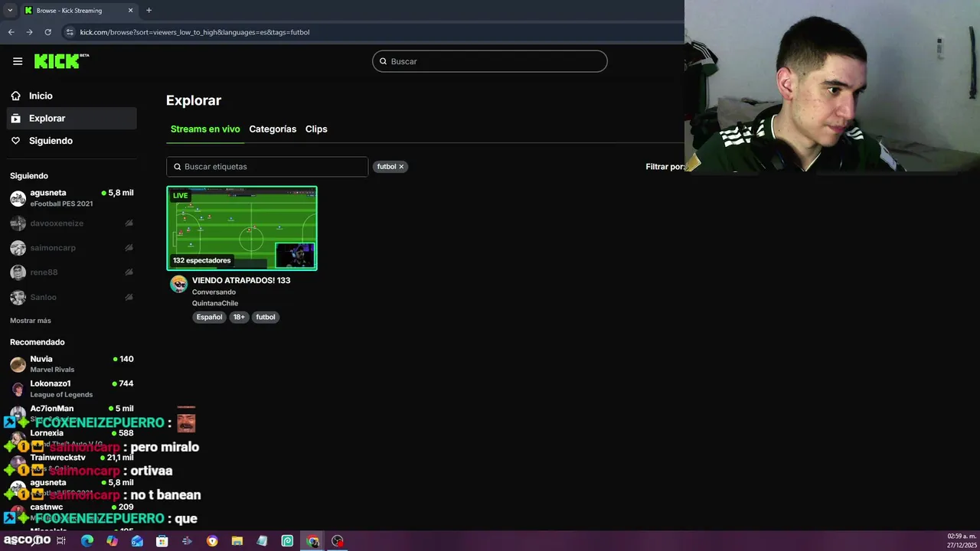Go to Inicio in sidebar
The image size is (980, 551).
tap(71, 96)
